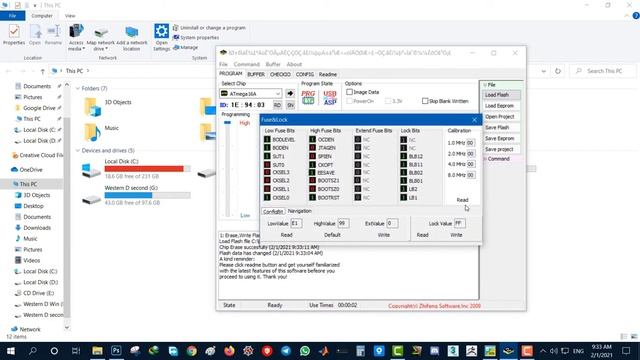
Task: Expand the Command section in right panel
Action: [x=485, y=159]
